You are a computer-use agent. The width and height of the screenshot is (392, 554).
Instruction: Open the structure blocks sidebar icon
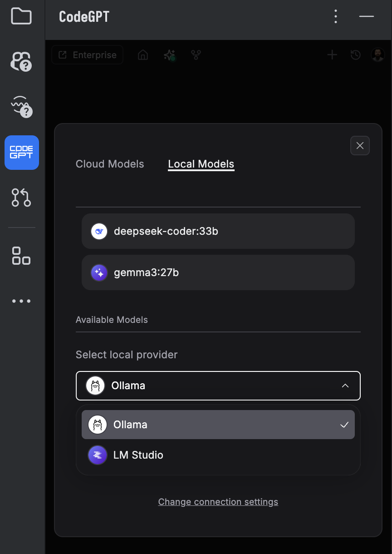click(x=21, y=256)
